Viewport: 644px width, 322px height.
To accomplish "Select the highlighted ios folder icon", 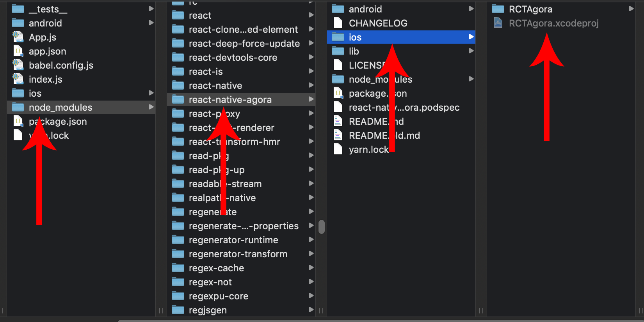I will click(338, 37).
